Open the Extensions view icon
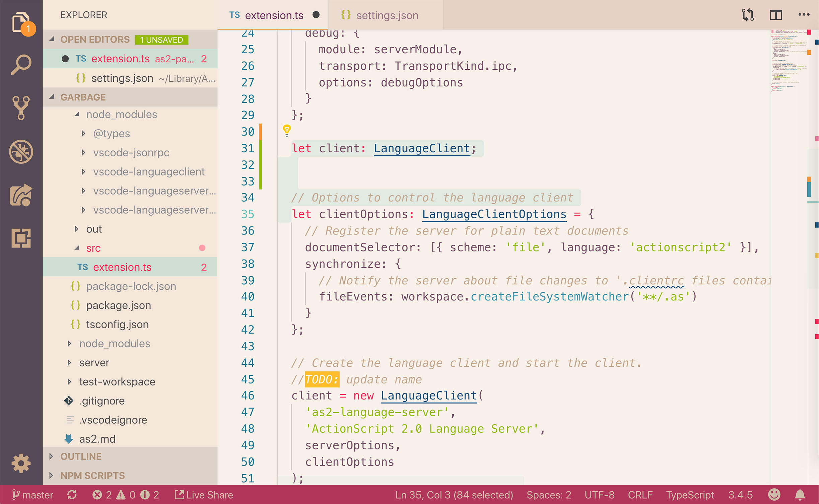Viewport: 819px width, 504px height. (21, 238)
